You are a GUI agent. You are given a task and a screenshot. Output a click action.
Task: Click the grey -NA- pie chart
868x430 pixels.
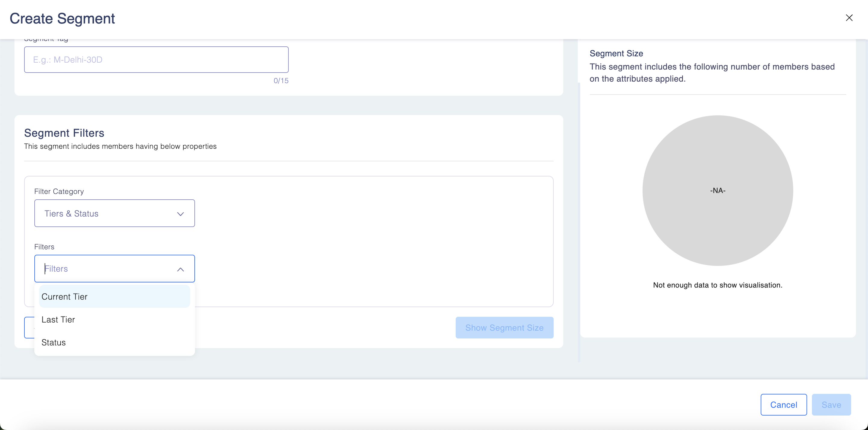coord(717,191)
